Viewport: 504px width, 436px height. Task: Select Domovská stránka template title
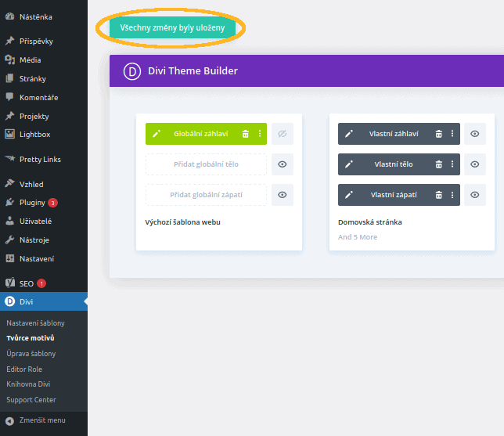point(370,222)
